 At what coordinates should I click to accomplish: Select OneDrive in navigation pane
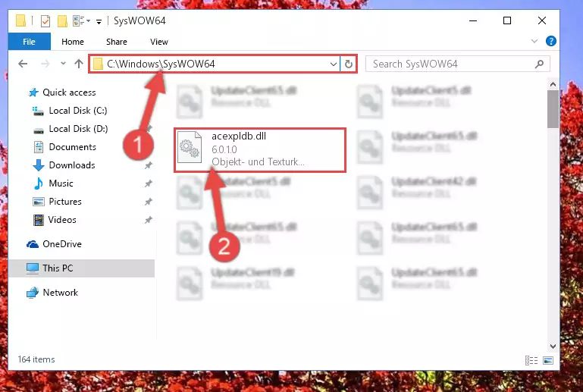click(x=62, y=244)
